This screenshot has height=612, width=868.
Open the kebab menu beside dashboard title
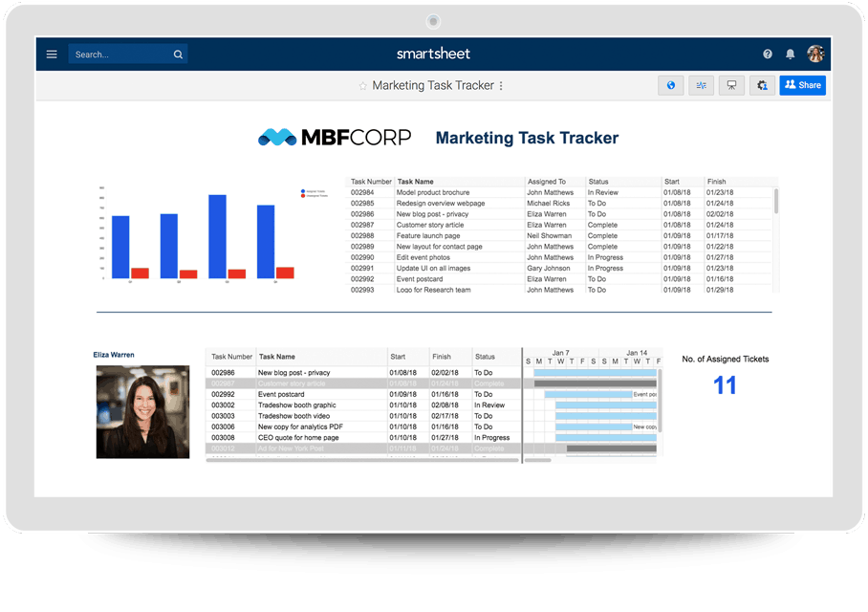(501, 86)
